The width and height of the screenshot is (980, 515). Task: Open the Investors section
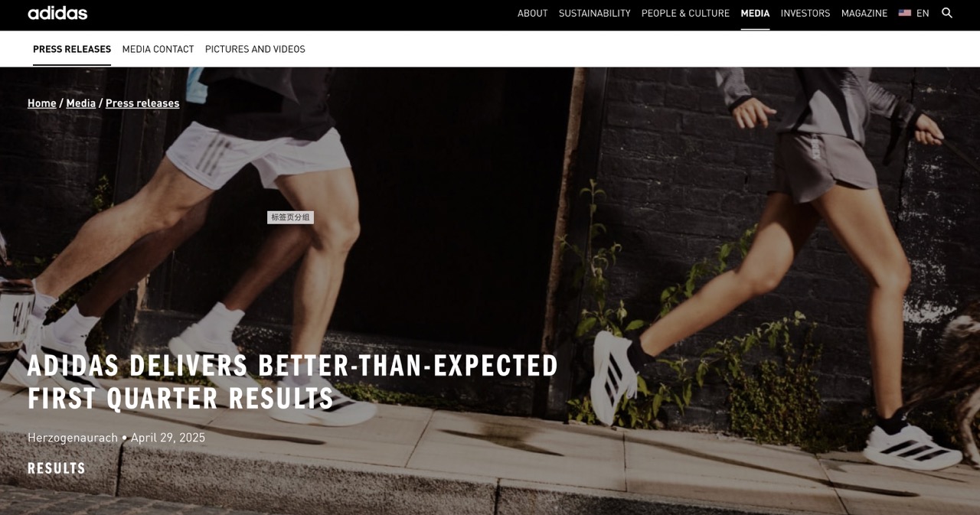coord(805,13)
